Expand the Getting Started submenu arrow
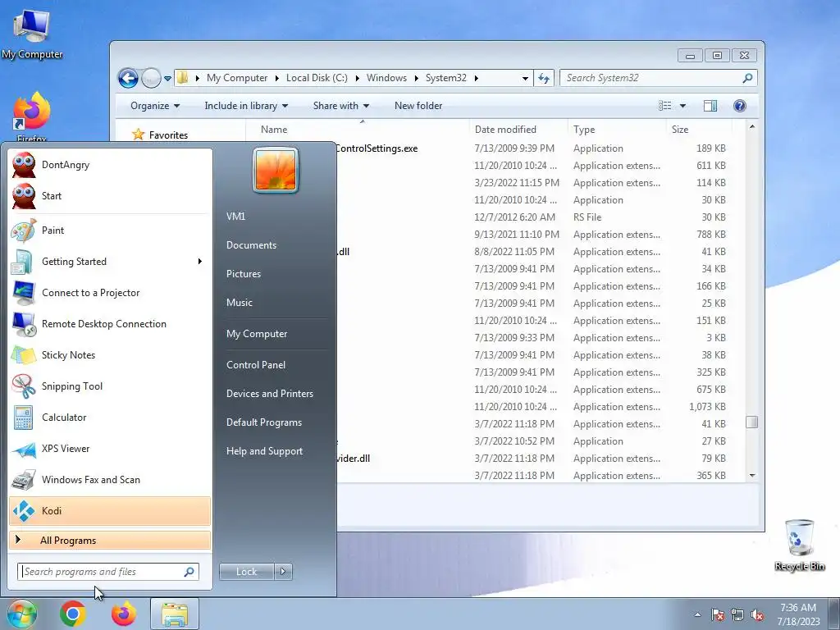 pos(200,262)
